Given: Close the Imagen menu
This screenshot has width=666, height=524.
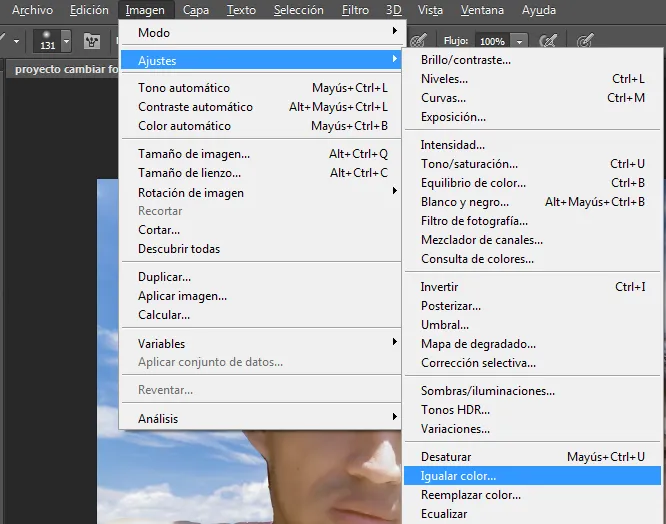Looking at the screenshot, I should point(145,10).
